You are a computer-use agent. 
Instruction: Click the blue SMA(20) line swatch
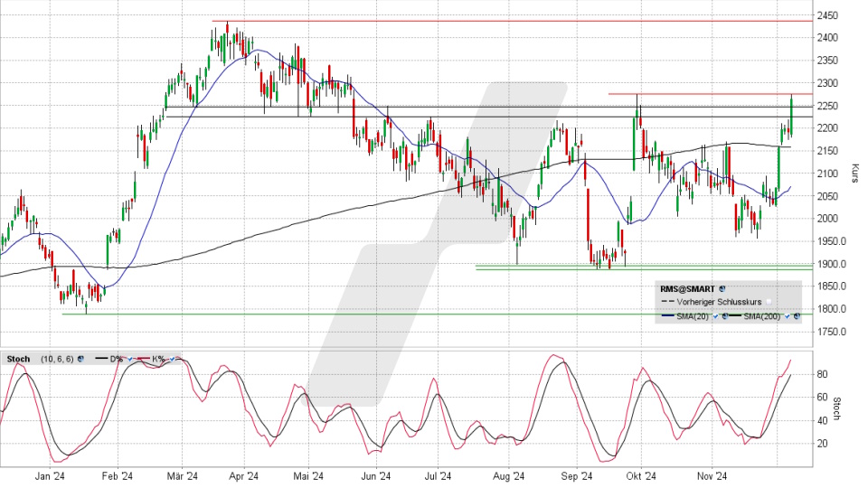point(668,315)
